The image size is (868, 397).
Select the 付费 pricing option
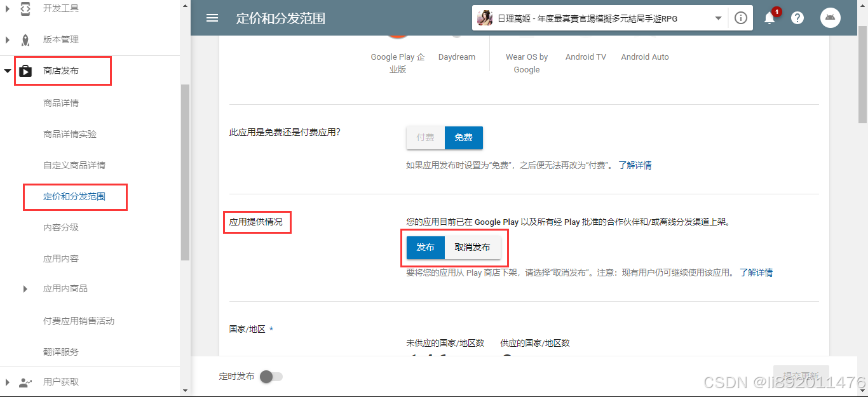click(426, 138)
